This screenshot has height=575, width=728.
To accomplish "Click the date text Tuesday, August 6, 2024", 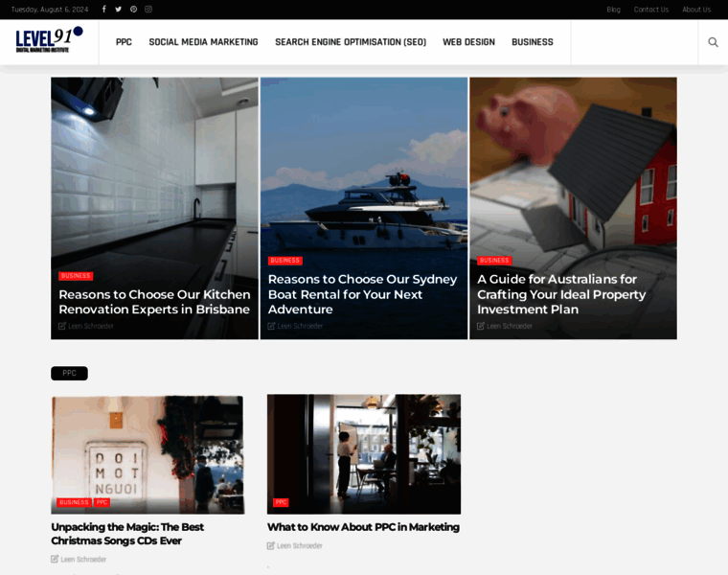I will 50,10.
